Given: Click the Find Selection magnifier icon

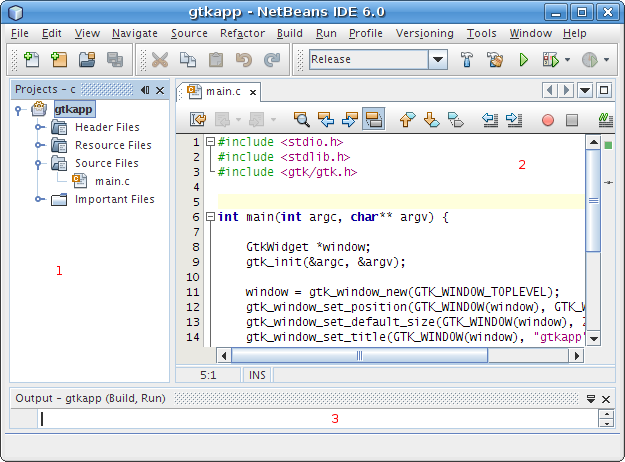Looking at the screenshot, I should 302,119.
